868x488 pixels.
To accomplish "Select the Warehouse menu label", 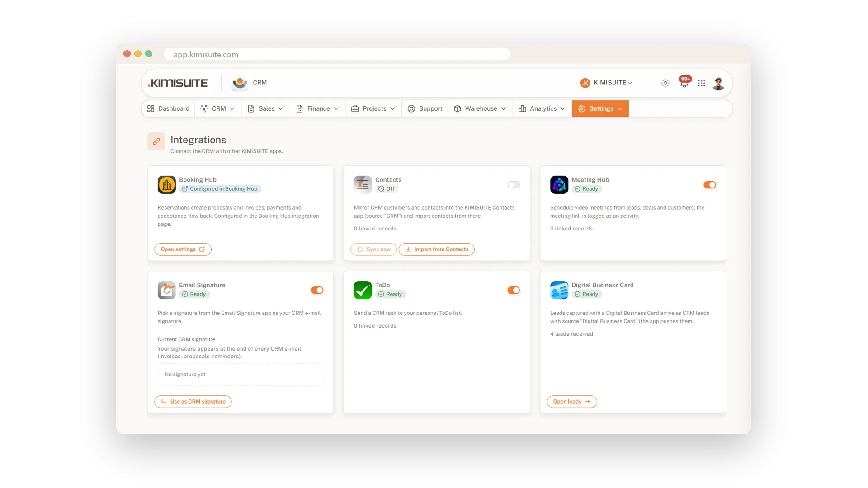I will [481, 108].
